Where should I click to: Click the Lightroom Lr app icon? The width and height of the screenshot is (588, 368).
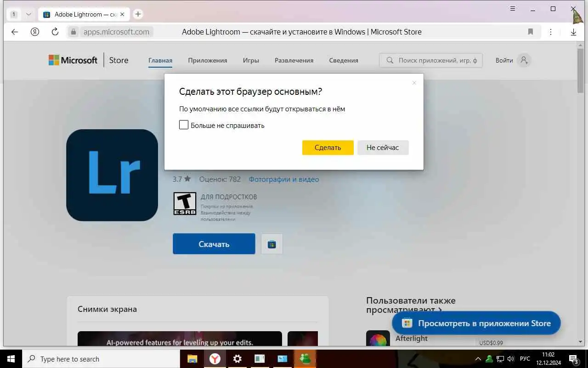coord(112,175)
